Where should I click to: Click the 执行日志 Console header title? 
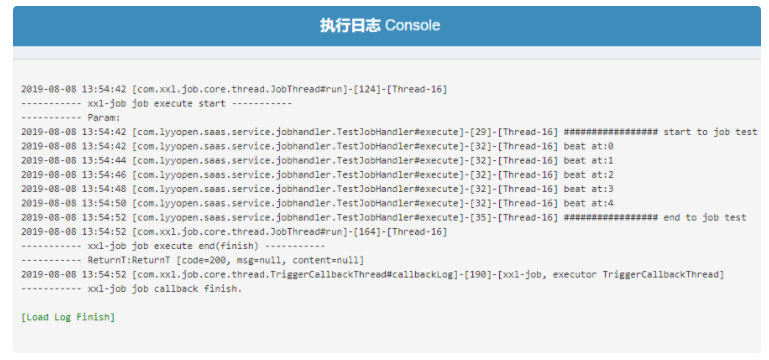[380, 26]
